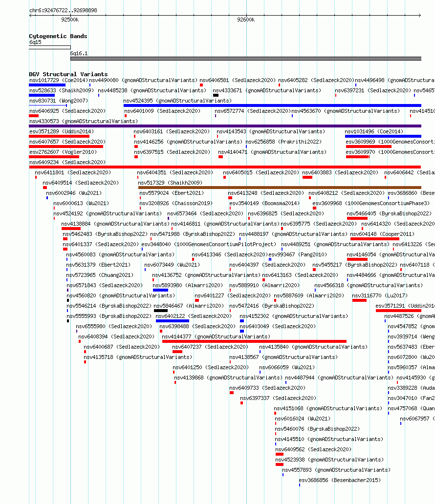Open the nsv6409234 (Sedlazeck2020) variant
The image size is (435, 504).
(67, 162)
